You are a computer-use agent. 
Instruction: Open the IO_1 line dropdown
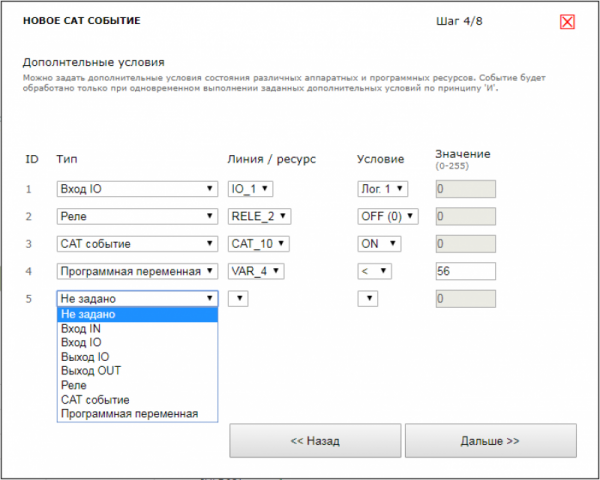[x=250, y=189]
